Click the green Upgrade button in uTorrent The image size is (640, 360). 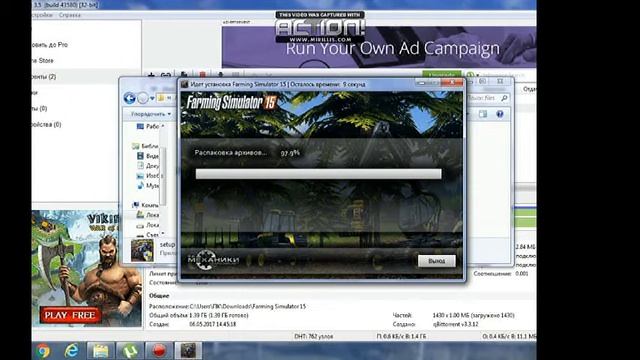442,75
